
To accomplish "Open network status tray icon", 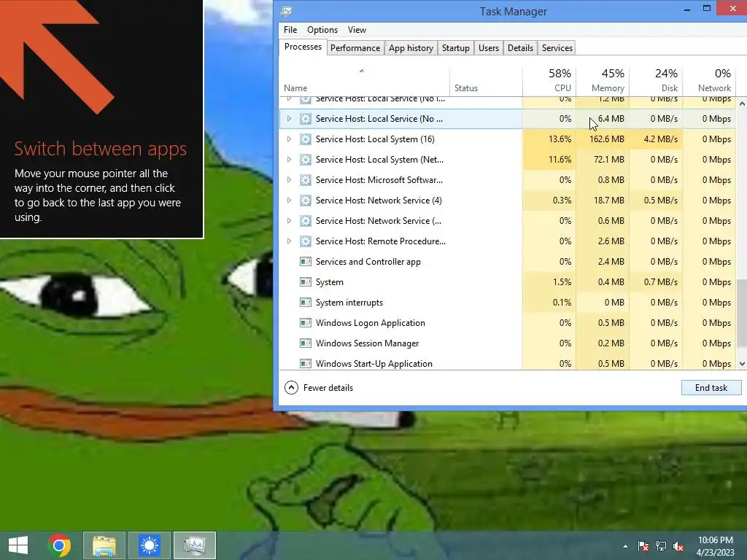I will [x=661, y=546].
